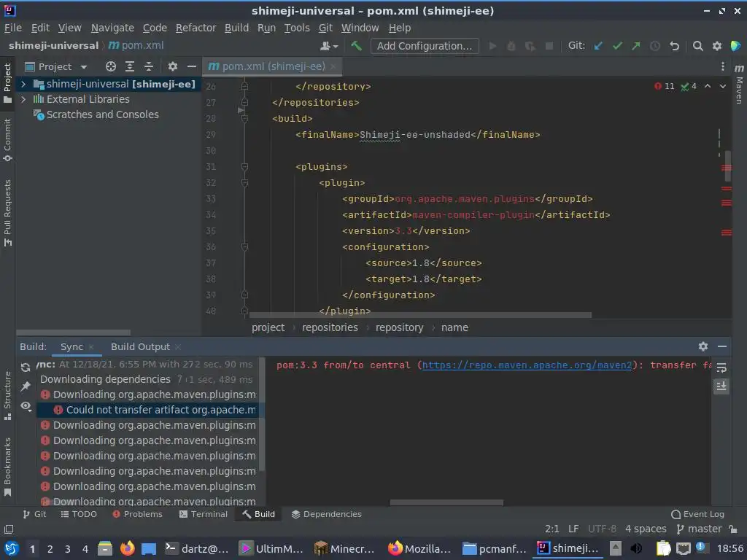The height and width of the screenshot is (560, 747).
Task: Click the Debug bug icon
Action: pos(511,46)
